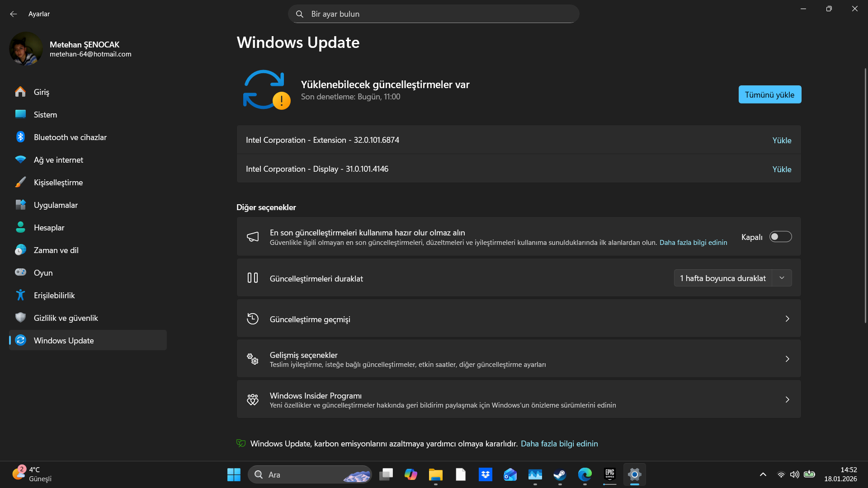Click the Windows Insider Programı icon
The image size is (868, 488).
[x=253, y=399]
